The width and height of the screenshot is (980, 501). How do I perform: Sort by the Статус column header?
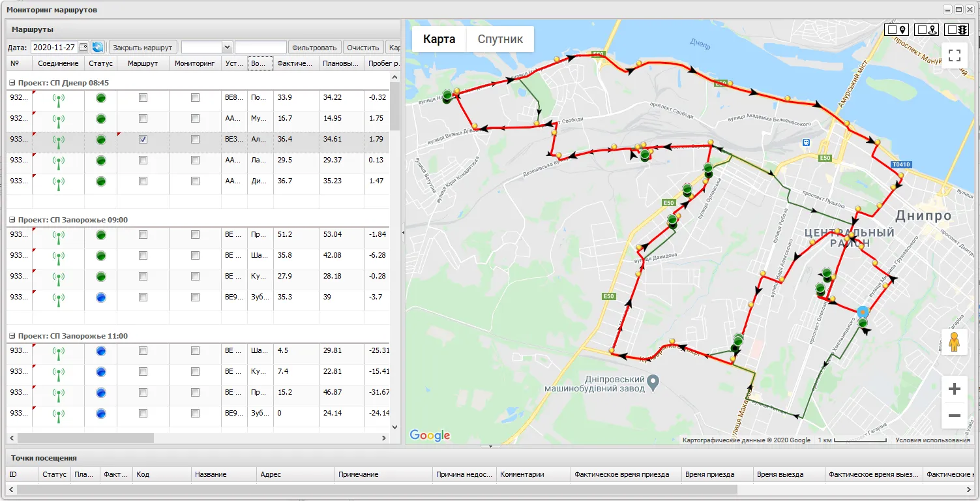(x=101, y=63)
